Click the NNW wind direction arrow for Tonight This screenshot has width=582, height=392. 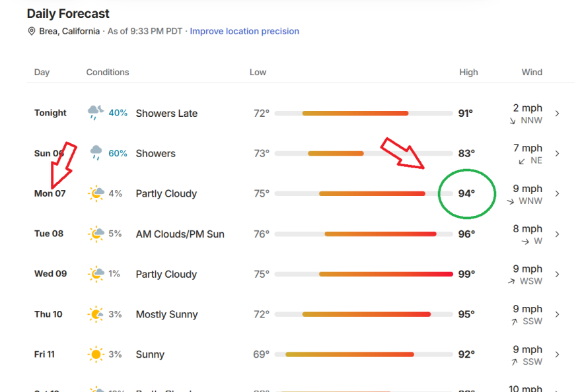point(513,121)
